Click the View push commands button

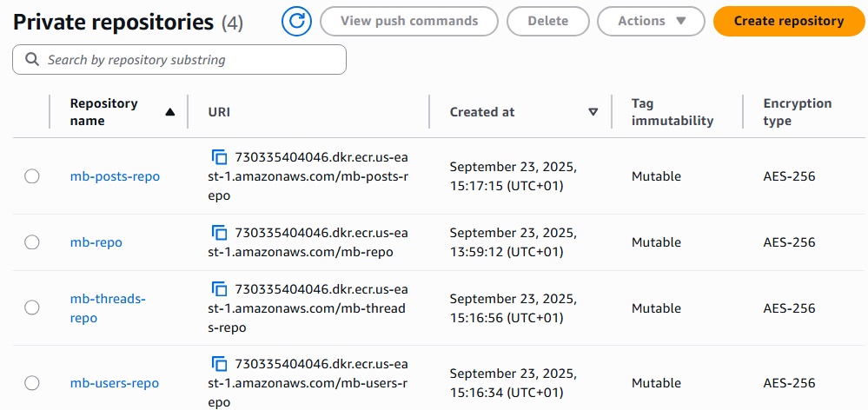[409, 21]
